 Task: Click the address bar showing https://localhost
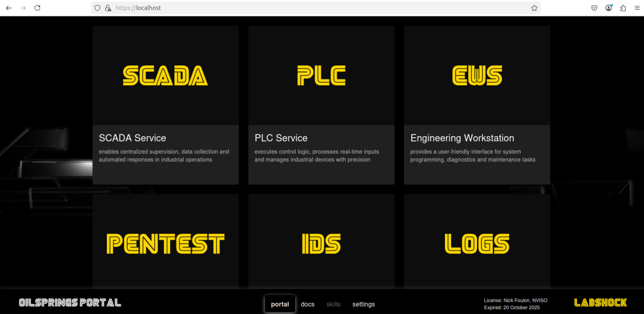tap(316, 8)
